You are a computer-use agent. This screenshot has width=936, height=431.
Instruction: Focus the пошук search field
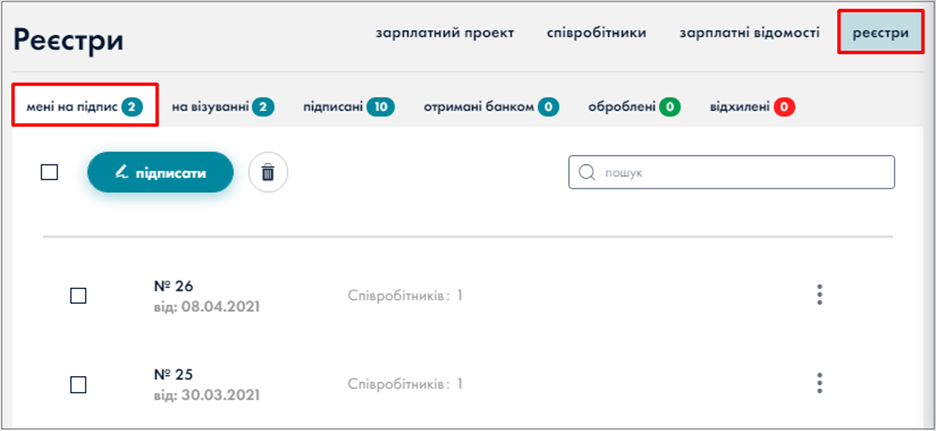[740, 172]
